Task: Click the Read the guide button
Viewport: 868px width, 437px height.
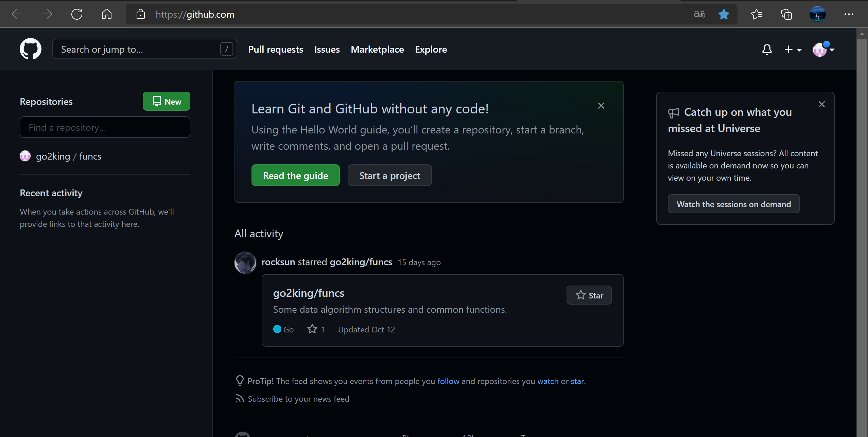Action: click(x=296, y=176)
